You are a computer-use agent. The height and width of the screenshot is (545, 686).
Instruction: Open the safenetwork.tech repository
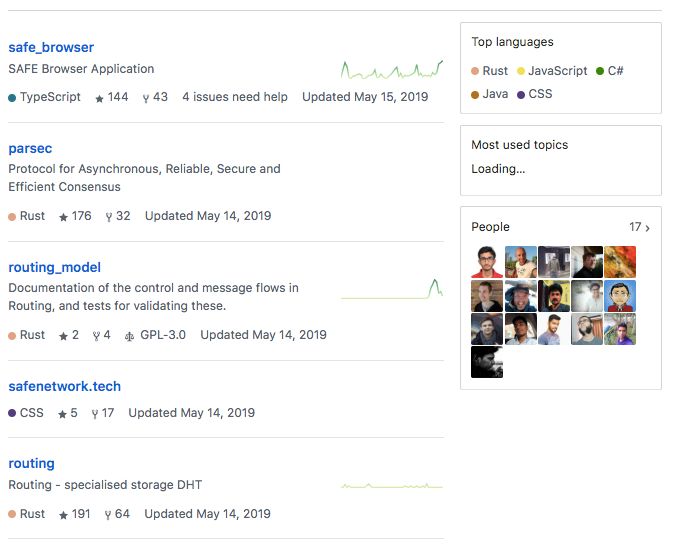(65, 386)
